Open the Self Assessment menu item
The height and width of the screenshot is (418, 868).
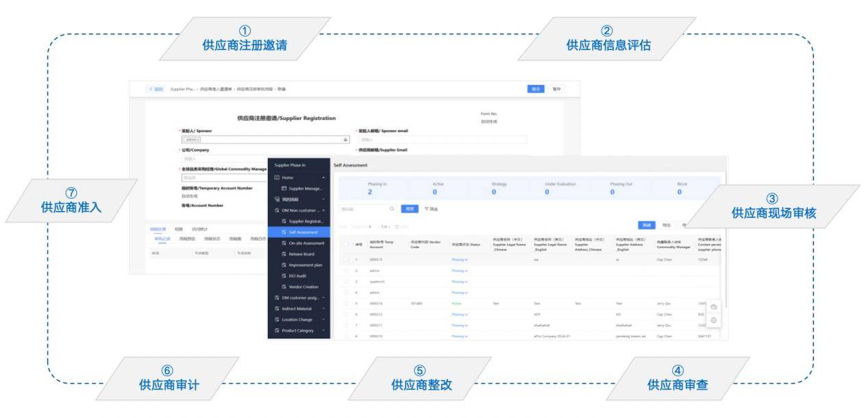299,232
